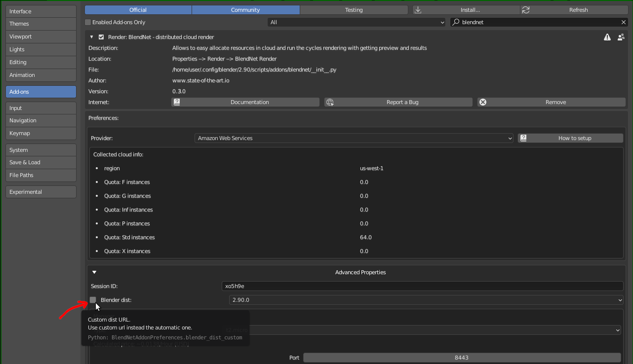Open the Navigation preferences section
Screen dimensions: 633x364
pyautogui.click(x=41, y=120)
